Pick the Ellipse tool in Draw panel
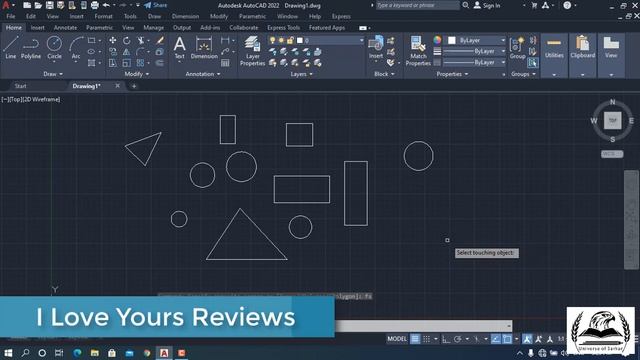The width and height of the screenshot is (640, 360). click(x=91, y=51)
